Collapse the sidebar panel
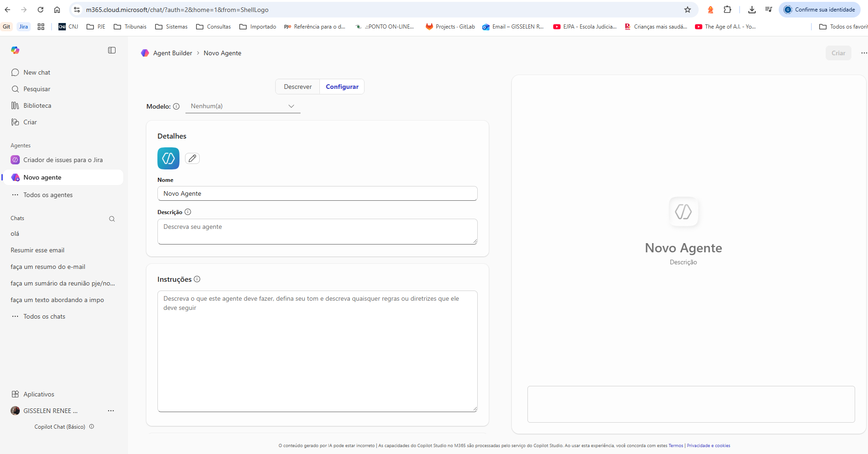The width and height of the screenshot is (868, 454). pyautogui.click(x=111, y=50)
